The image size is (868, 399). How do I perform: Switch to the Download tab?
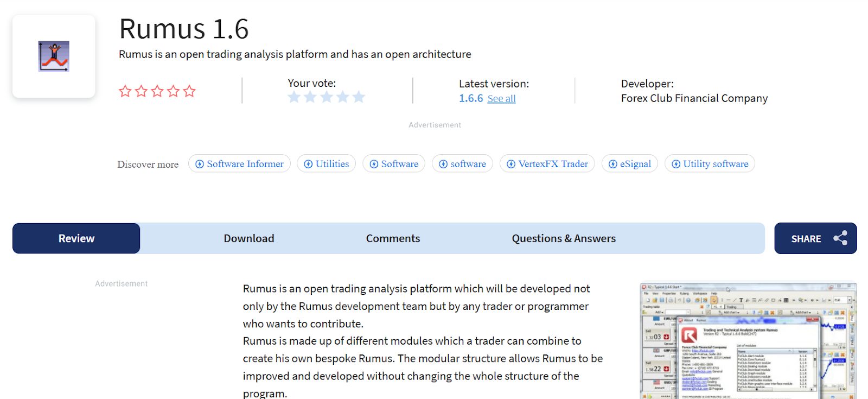click(x=249, y=238)
